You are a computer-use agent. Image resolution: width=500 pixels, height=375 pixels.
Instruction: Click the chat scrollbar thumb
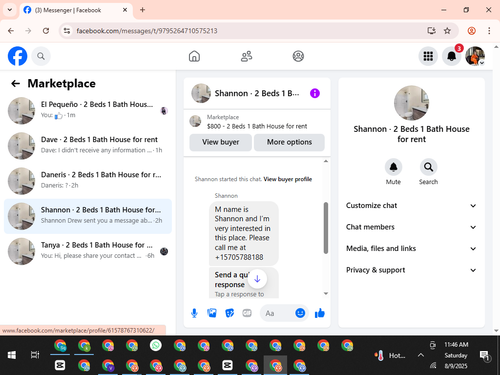(x=326, y=228)
